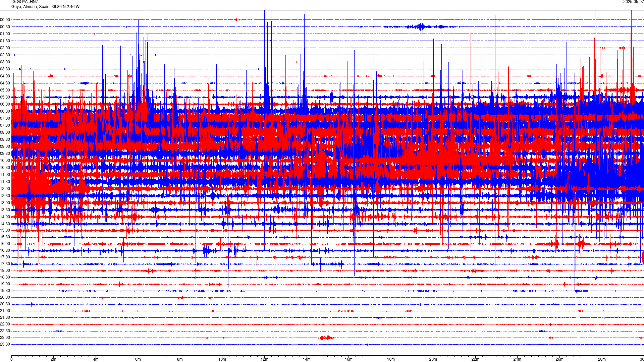Select the 13:00 trace time label

(5, 203)
